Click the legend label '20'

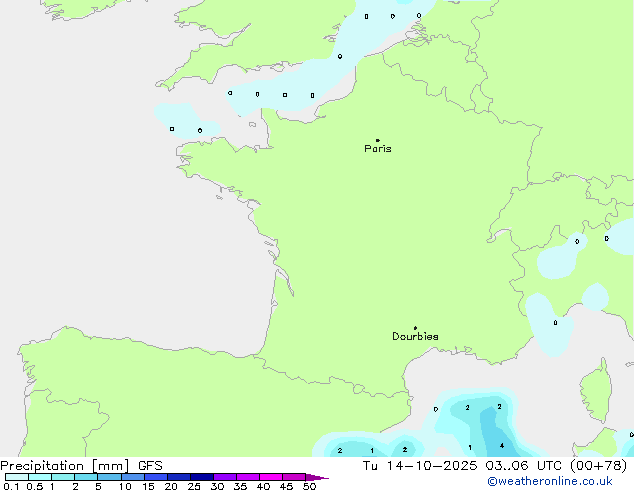point(171,486)
